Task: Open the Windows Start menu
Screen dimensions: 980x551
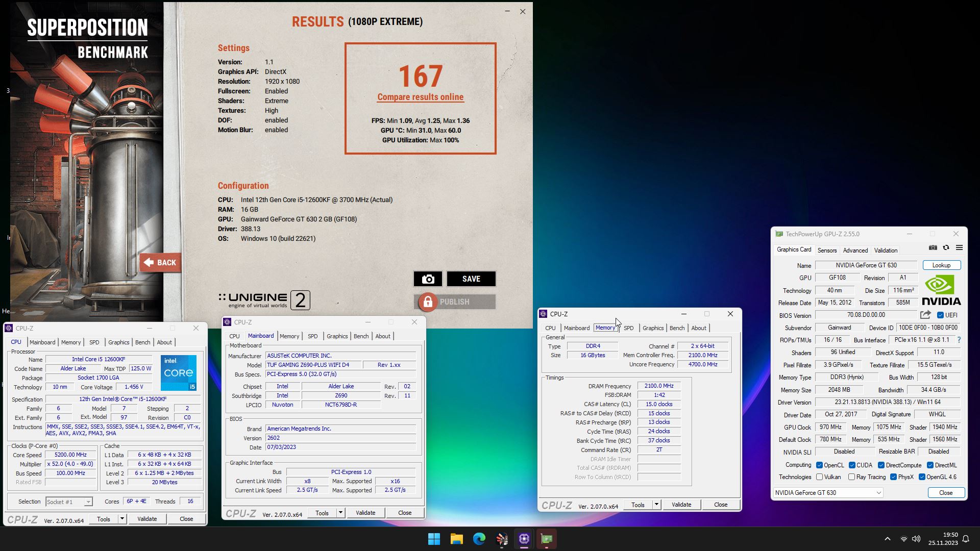Action: (434, 539)
